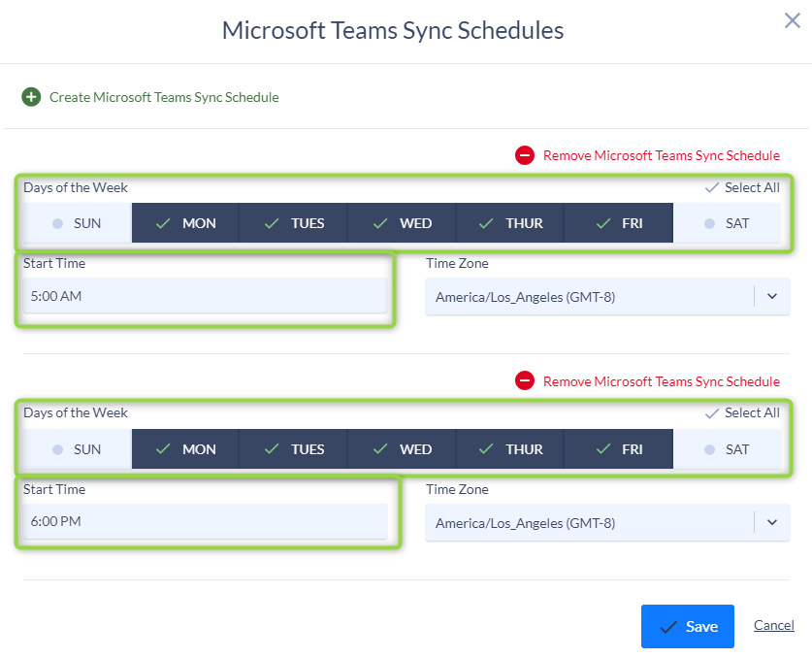Screen dimensions: 812x658
Task: Click Select All for the first schedule
Action: coord(742,187)
